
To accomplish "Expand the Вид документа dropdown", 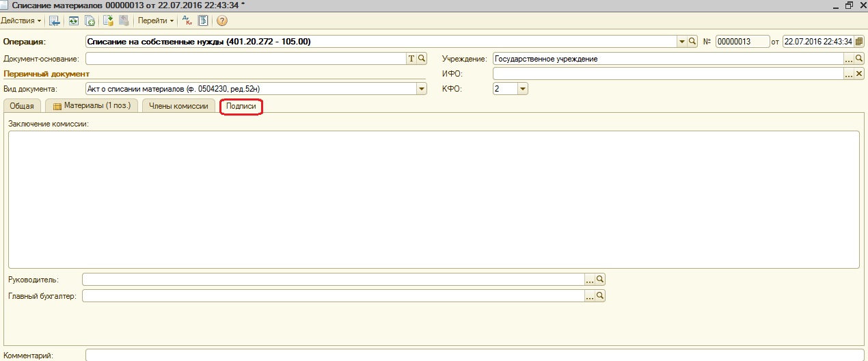I will (x=422, y=89).
